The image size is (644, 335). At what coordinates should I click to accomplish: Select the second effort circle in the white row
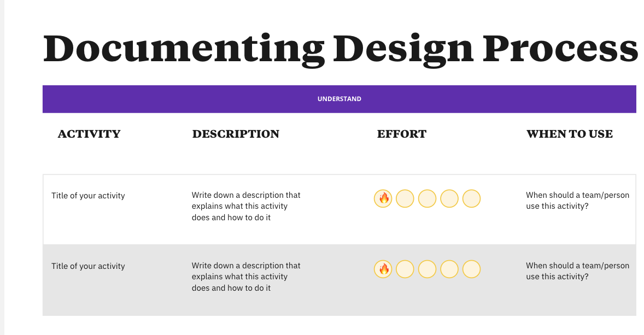pyautogui.click(x=405, y=199)
